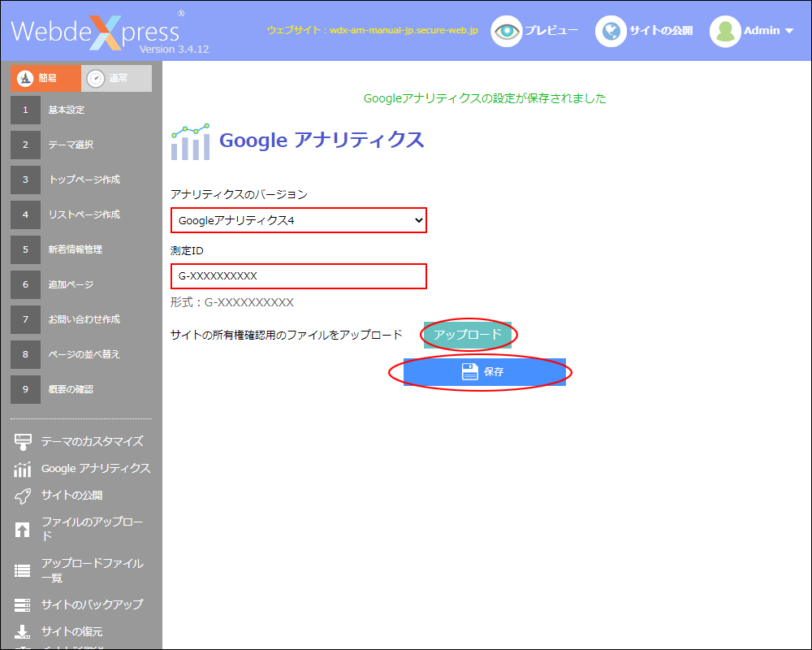812x650 pixels.
Task: Click the Version 3.4.12 text
Action: tap(175, 50)
